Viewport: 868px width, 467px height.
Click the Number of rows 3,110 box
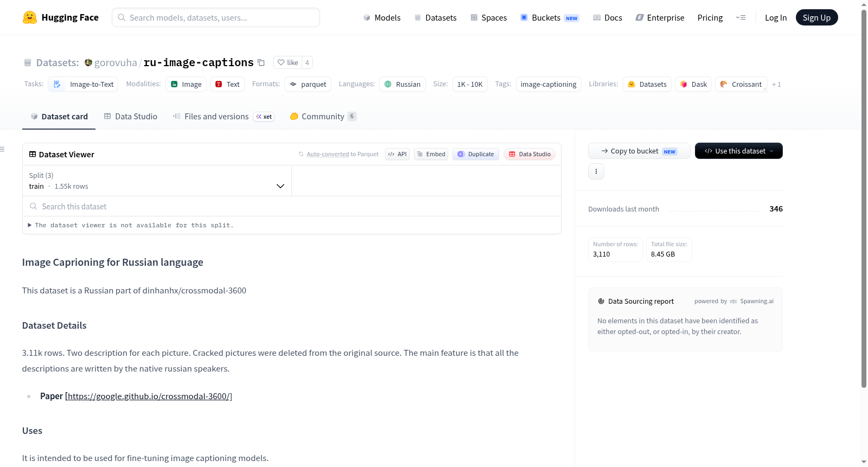point(615,250)
